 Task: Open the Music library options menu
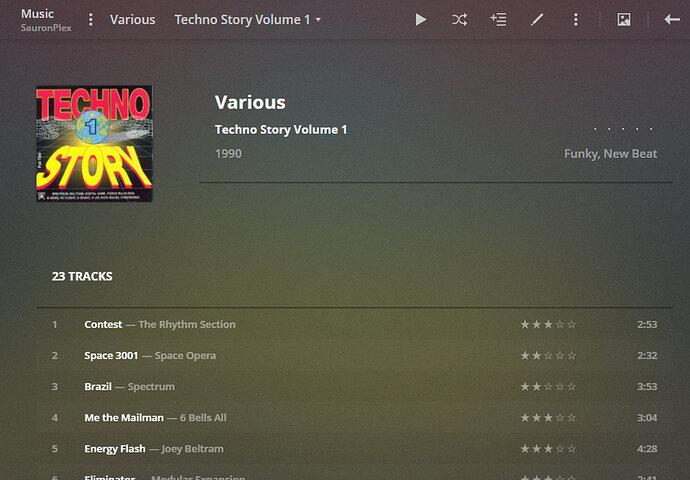pyautogui.click(x=91, y=20)
